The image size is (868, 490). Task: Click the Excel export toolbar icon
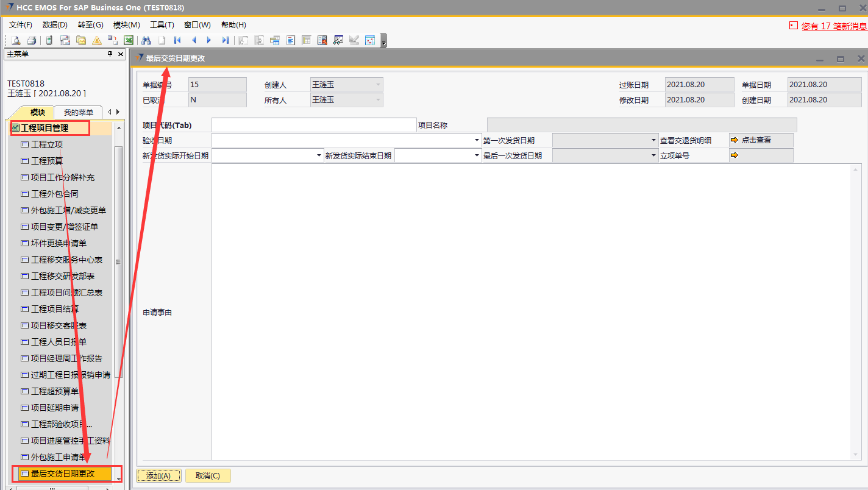129,40
